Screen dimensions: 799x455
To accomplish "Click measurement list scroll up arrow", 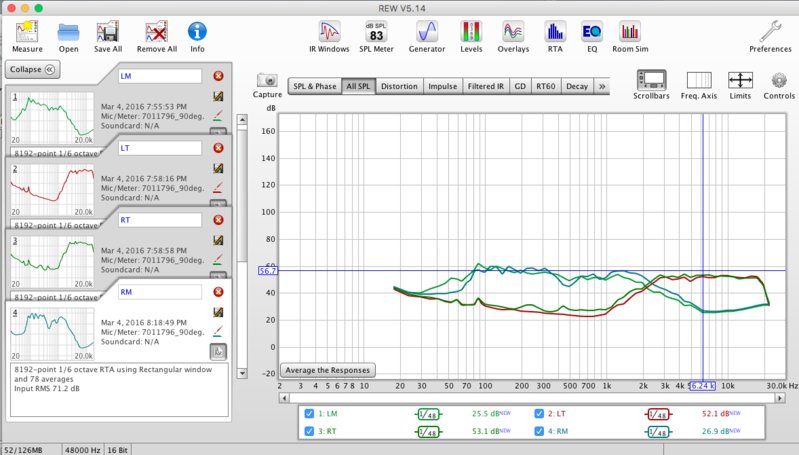I will [x=243, y=120].
